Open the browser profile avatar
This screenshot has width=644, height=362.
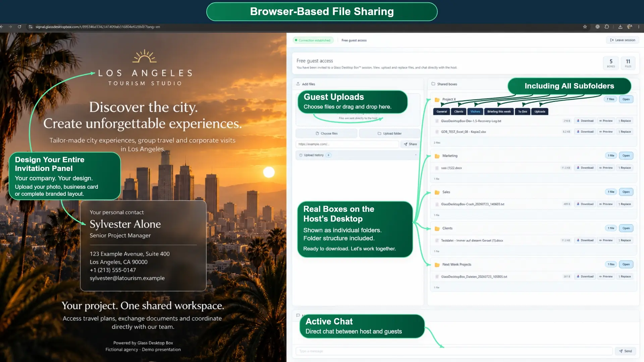click(630, 27)
